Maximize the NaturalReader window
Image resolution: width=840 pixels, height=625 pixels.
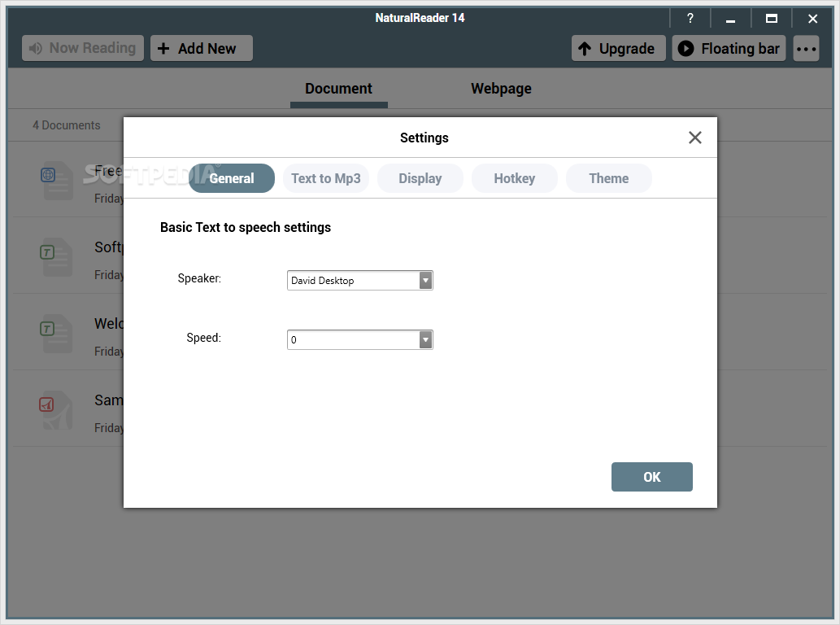pos(772,18)
